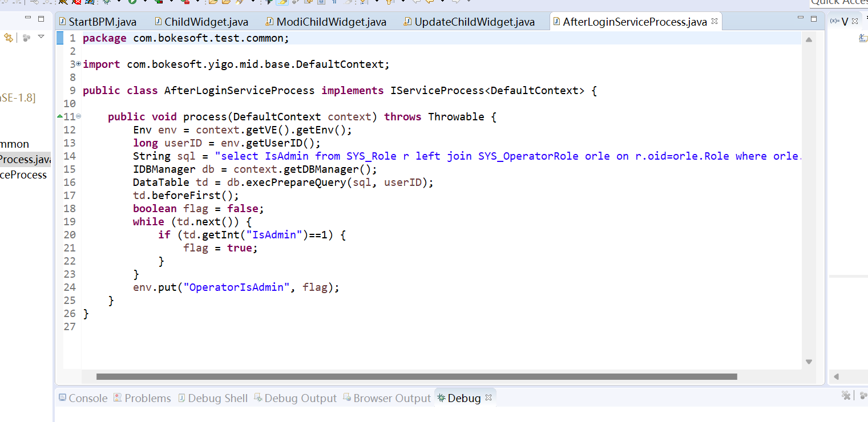Minimize the left explorer panel
The image size is (868, 422).
[27, 19]
